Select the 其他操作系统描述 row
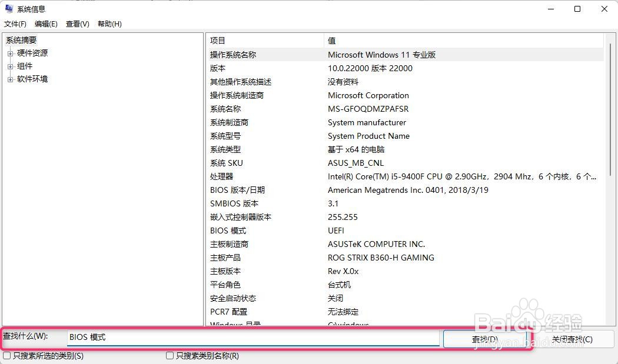 [x=405, y=82]
